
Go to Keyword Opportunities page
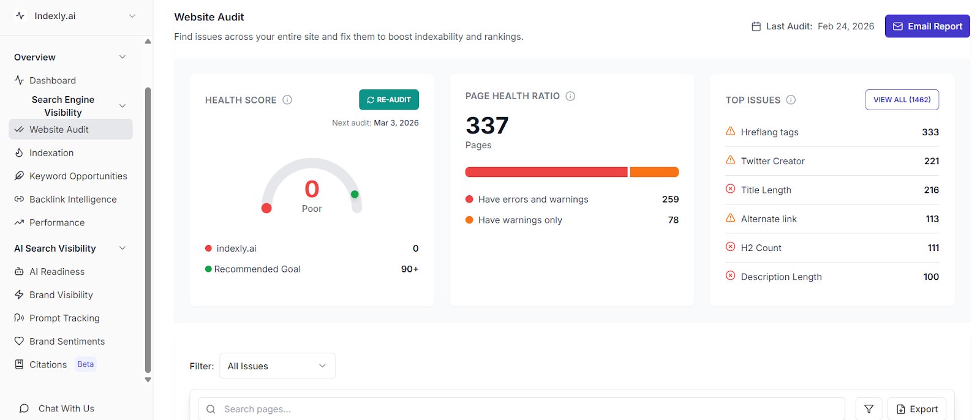click(78, 176)
